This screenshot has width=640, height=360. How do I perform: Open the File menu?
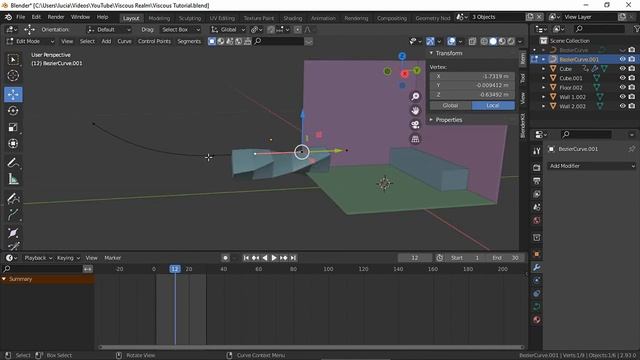coord(20,17)
